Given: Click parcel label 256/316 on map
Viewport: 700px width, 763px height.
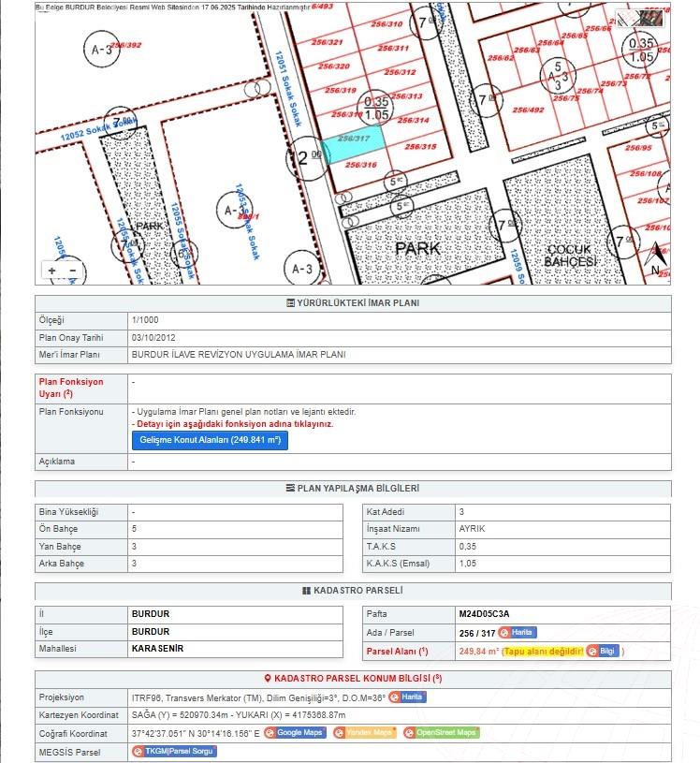Looking at the screenshot, I should (x=361, y=165).
